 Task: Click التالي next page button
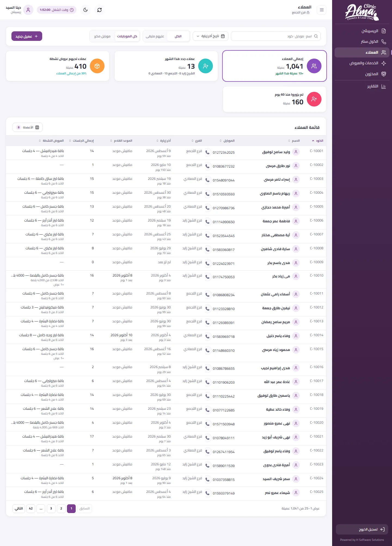(19, 508)
